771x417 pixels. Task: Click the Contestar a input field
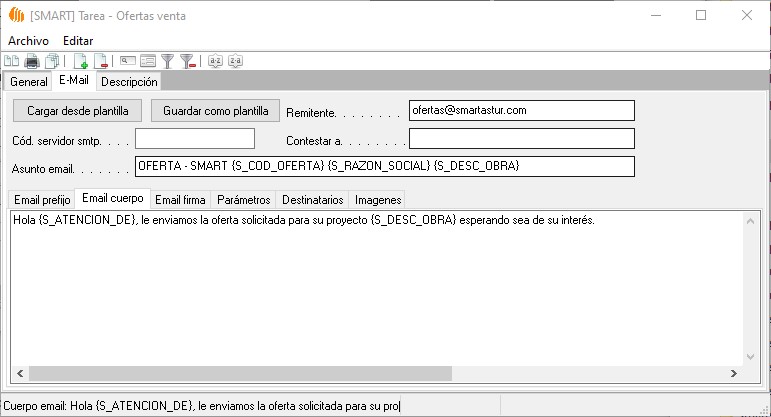click(521, 138)
